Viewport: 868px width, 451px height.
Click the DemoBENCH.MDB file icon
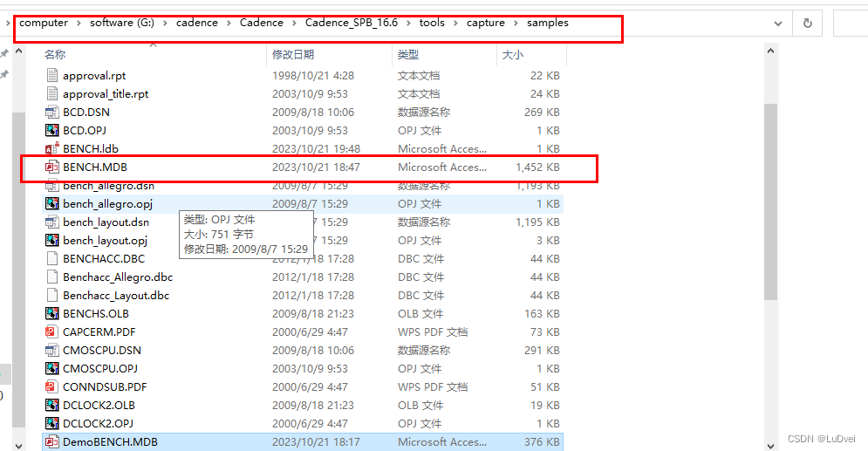click(x=52, y=441)
